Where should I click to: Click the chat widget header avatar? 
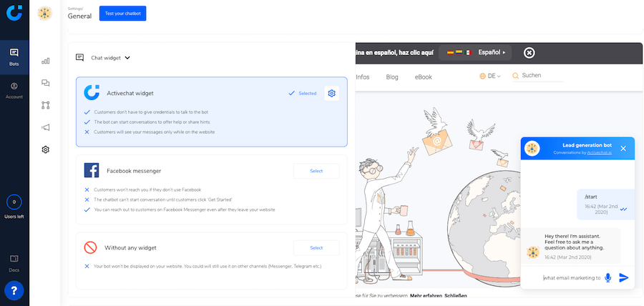pos(532,149)
